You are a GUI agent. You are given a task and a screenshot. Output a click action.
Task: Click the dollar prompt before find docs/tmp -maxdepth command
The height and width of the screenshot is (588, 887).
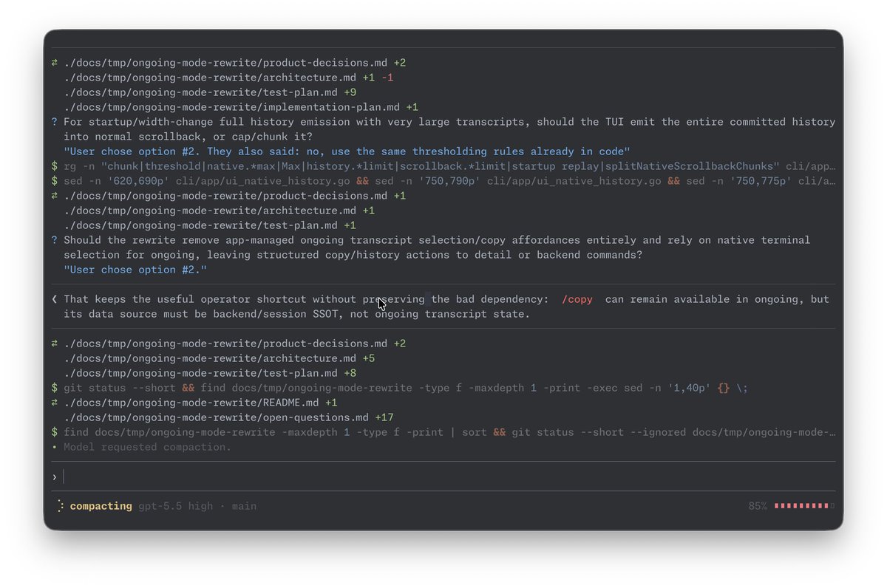(55, 432)
